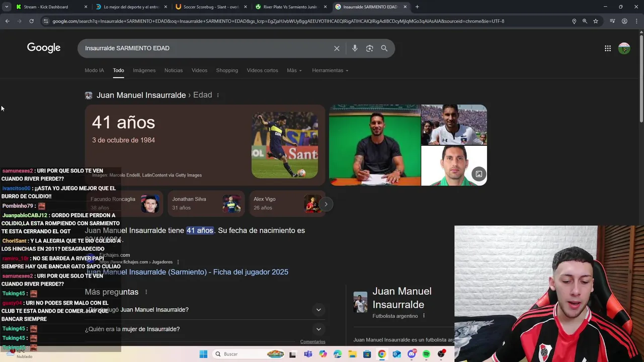Go to Google homepage logo
Viewport: 644px width, 362px height.
point(44,48)
